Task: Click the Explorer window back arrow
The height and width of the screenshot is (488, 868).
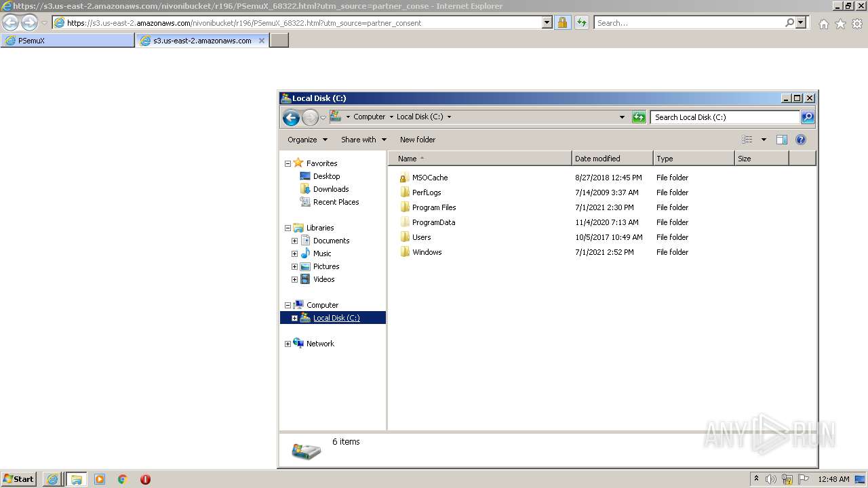Action: (291, 117)
